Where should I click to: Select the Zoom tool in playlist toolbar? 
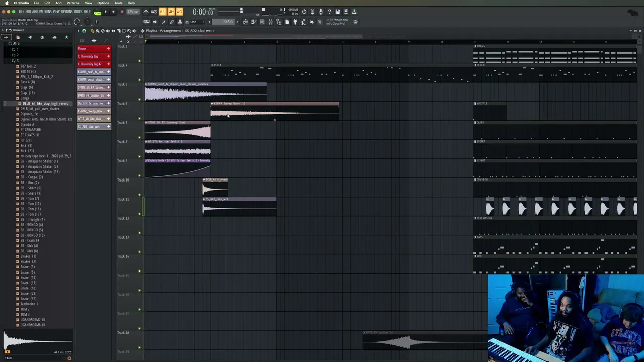click(129, 31)
